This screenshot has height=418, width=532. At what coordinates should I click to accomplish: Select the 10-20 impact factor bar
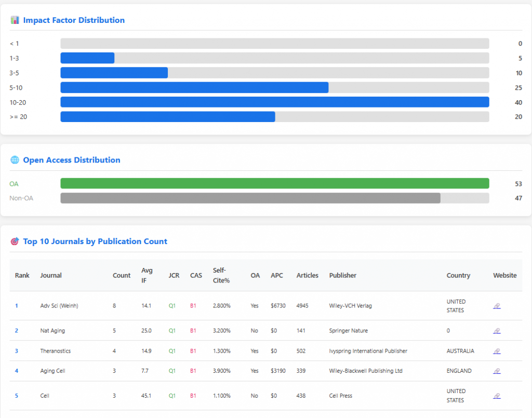(275, 102)
